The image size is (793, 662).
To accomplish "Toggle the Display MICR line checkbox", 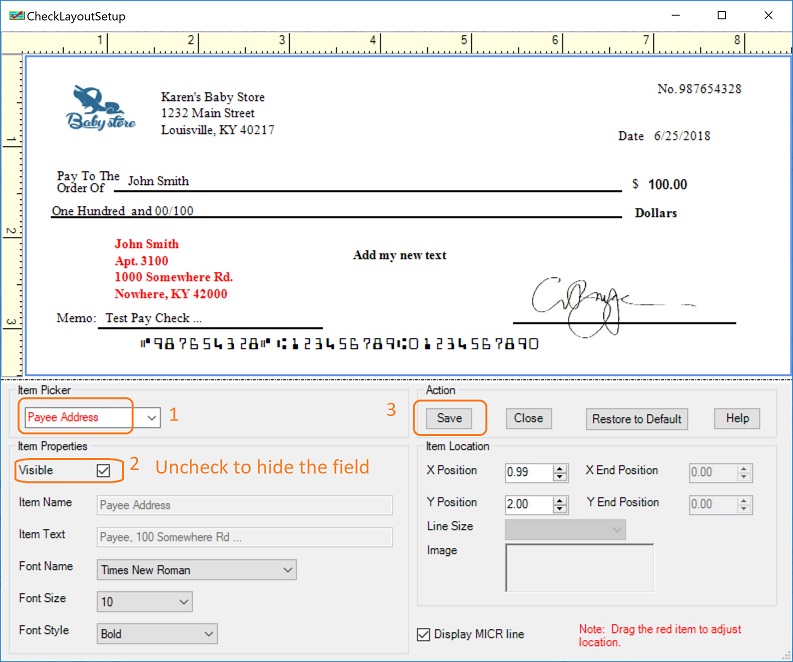I will tap(425, 634).
